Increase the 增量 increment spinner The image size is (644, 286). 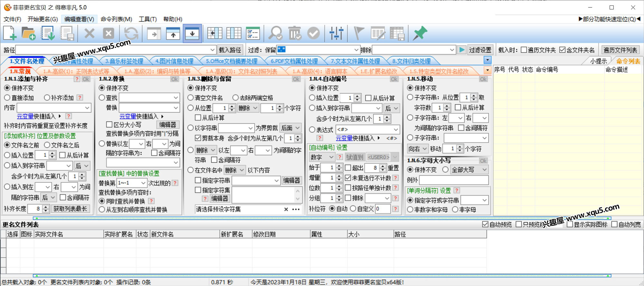(x=338, y=176)
